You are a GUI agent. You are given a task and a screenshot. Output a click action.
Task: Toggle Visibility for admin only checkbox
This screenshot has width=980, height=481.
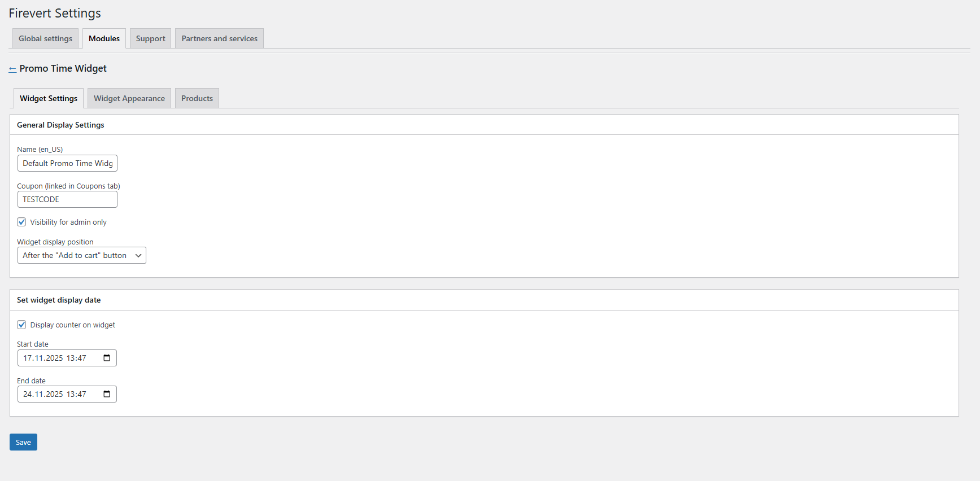pos(22,222)
